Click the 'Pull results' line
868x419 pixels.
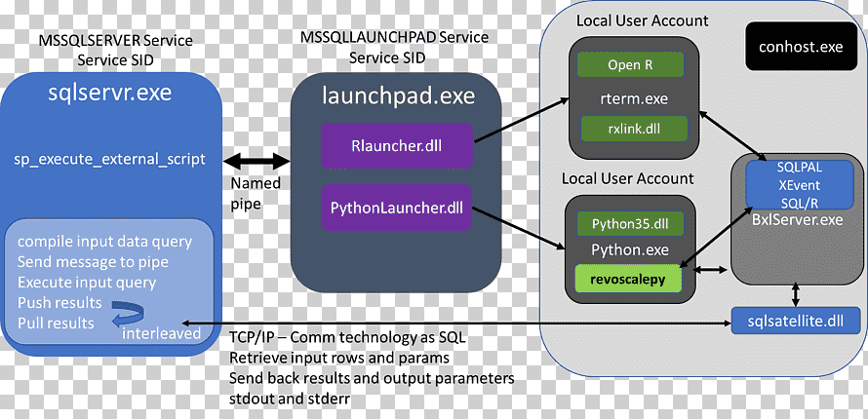pos(56,323)
